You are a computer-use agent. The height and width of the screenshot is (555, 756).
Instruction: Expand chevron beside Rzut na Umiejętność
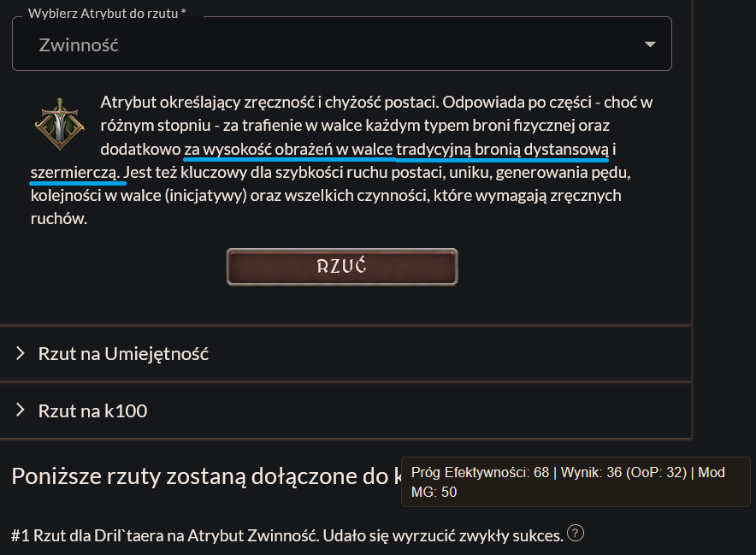21,353
